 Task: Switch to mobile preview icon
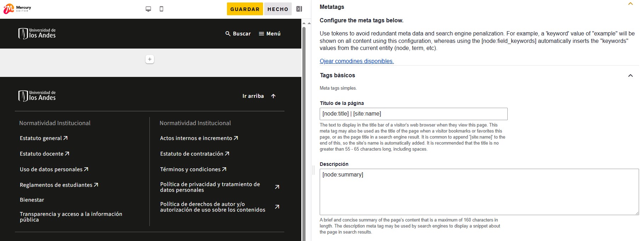coord(161,9)
